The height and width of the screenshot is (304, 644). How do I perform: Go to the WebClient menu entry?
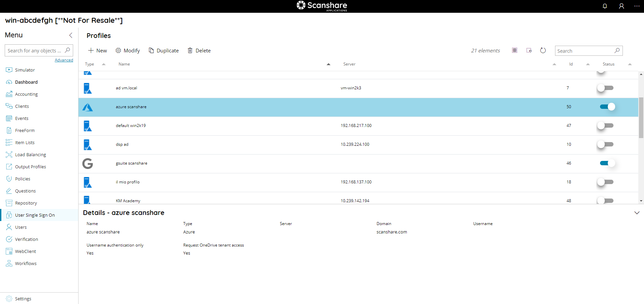tap(25, 251)
